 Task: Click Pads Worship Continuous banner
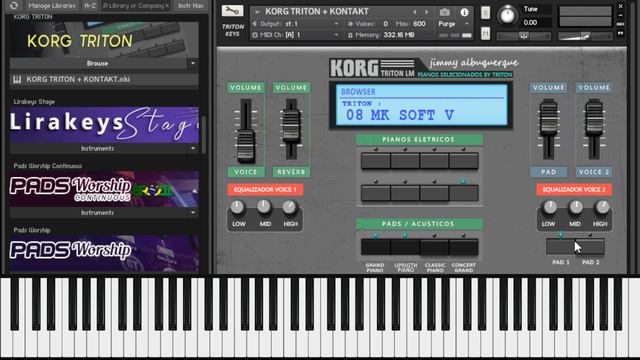104,189
